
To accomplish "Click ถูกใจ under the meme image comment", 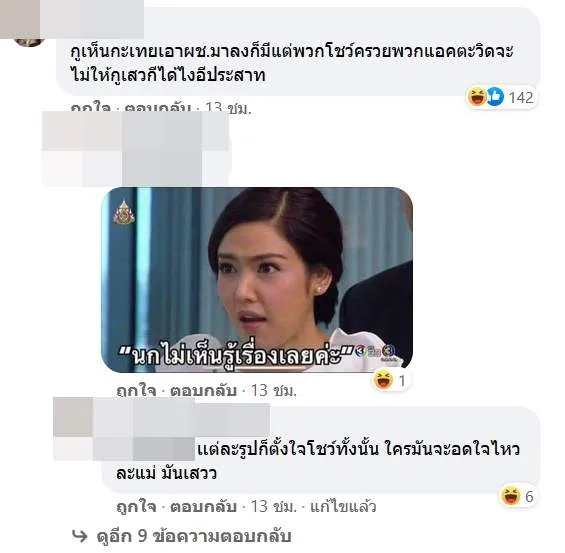I will (x=136, y=391).
